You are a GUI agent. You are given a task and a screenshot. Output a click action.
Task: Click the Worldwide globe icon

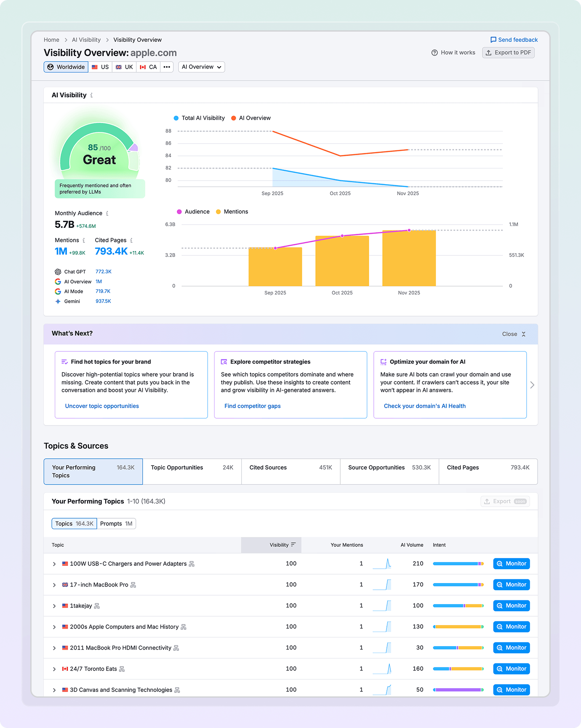click(51, 67)
